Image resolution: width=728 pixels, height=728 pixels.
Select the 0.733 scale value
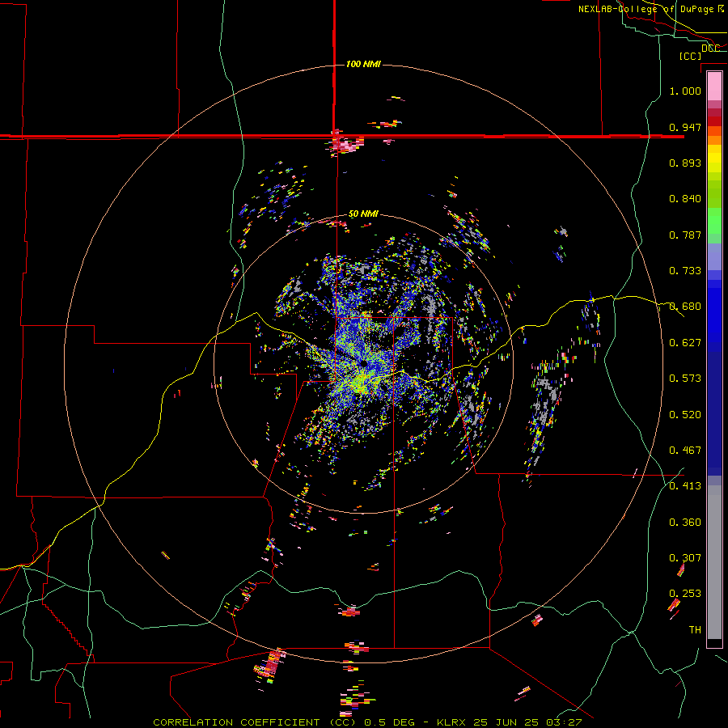(x=685, y=271)
